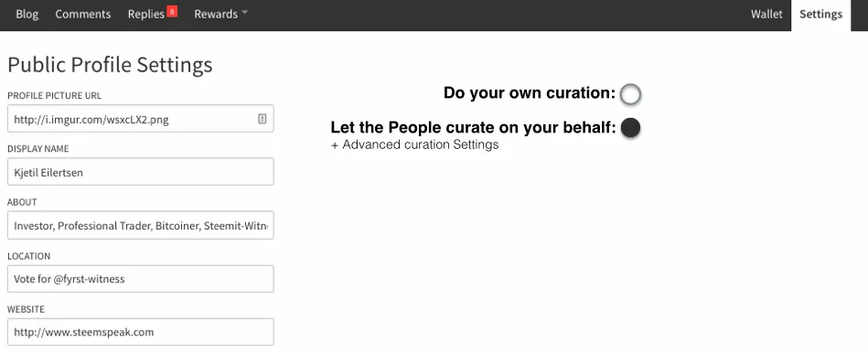Click the Website field with steemspeak.com
The height and width of the screenshot is (352, 868).
(x=141, y=332)
